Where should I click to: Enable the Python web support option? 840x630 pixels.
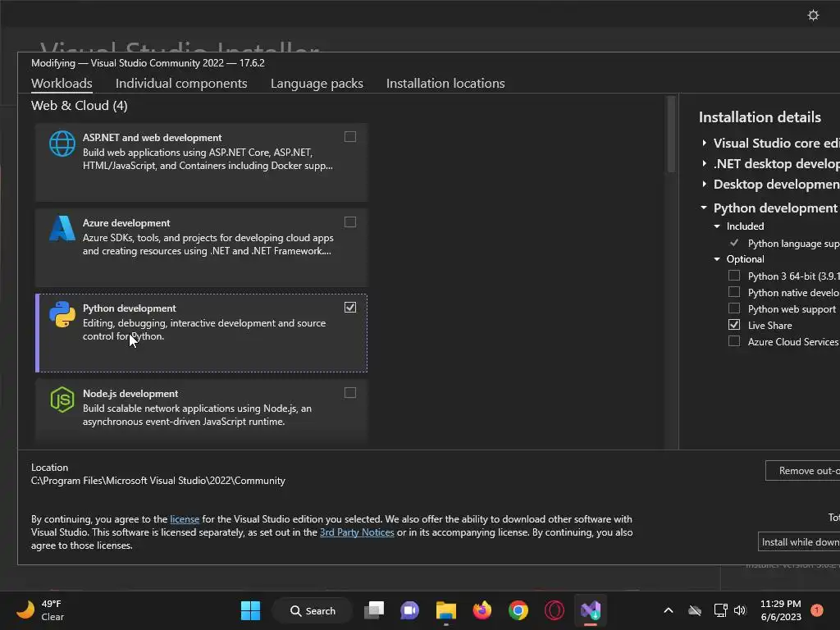click(734, 308)
